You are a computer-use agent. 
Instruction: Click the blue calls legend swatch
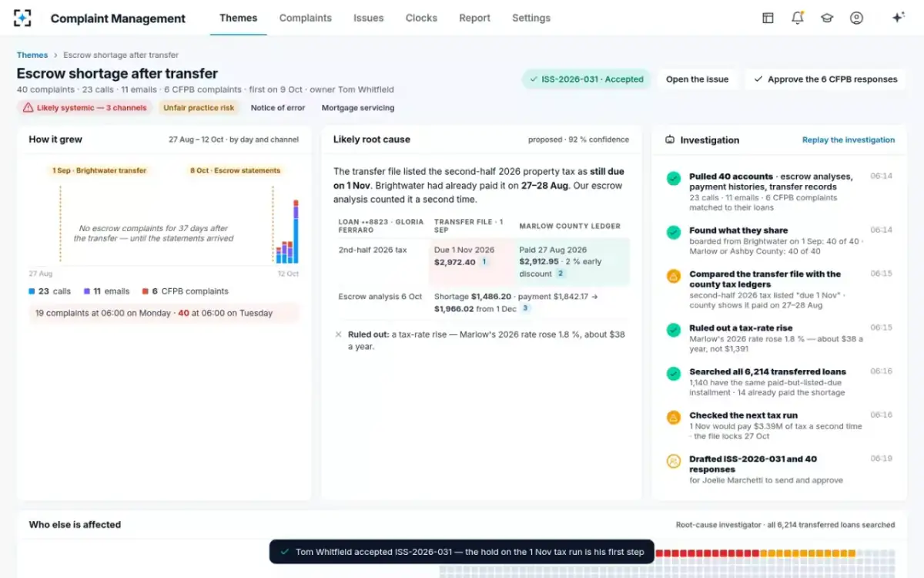(x=32, y=291)
